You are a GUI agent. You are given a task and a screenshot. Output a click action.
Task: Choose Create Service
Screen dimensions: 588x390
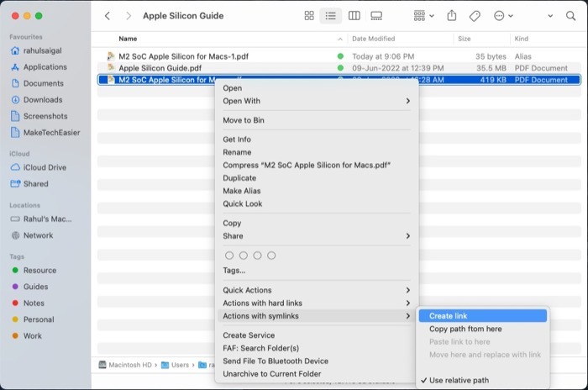pos(249,335)
